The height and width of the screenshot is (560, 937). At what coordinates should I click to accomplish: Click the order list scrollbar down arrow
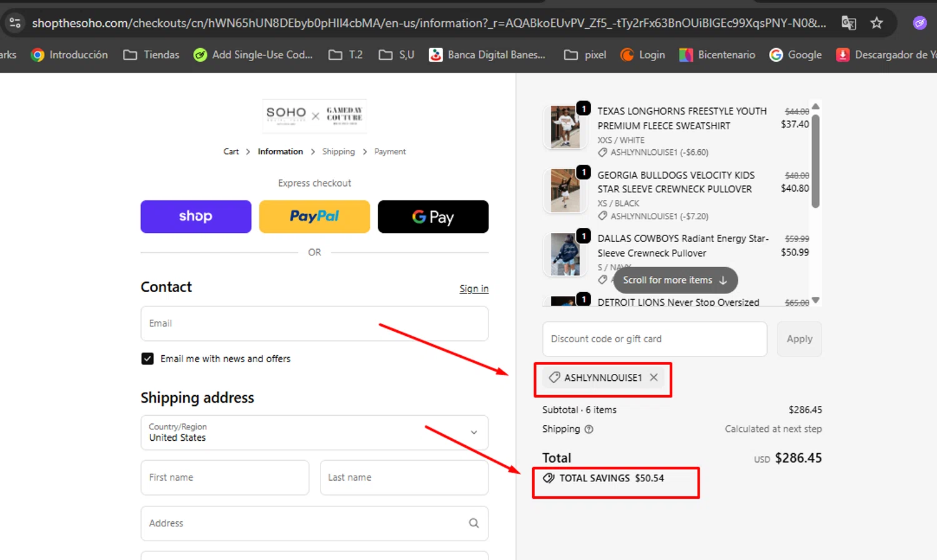[815, 301]
